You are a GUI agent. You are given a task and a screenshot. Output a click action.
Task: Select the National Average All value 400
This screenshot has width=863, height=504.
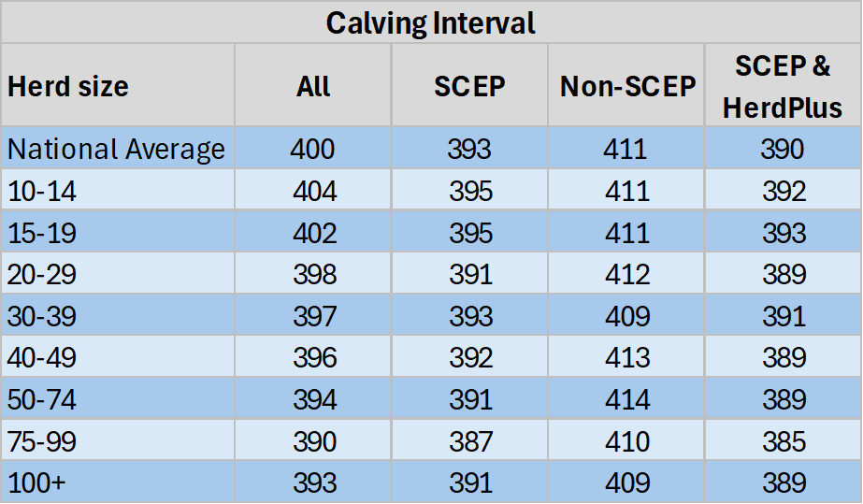click(313, 149)
